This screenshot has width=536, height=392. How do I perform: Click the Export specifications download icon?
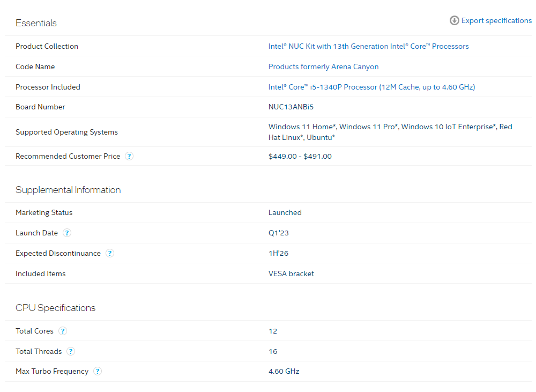pyautogui.click(x=454, y=20)
